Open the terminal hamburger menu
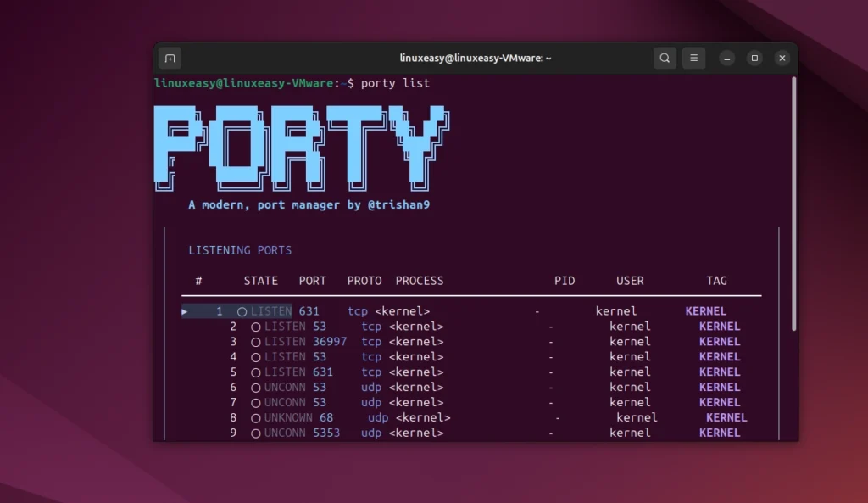 [x=694, y=58]
